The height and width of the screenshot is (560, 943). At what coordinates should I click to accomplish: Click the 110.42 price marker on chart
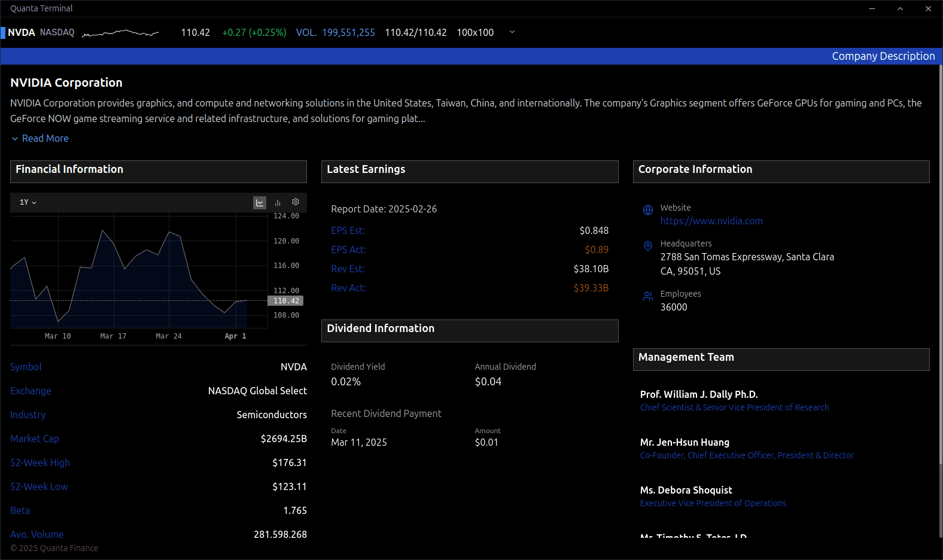(286, 301)
